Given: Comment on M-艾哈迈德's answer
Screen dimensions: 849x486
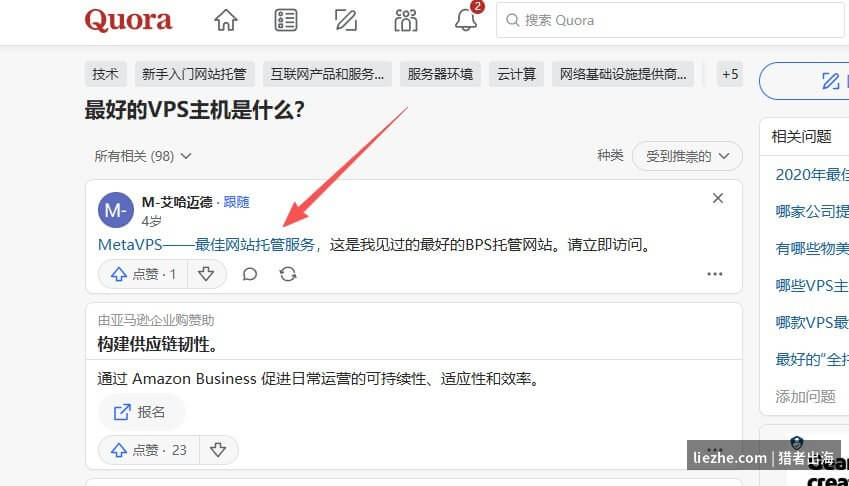Looking at the screenshot, I should click(x=250, y=274).
